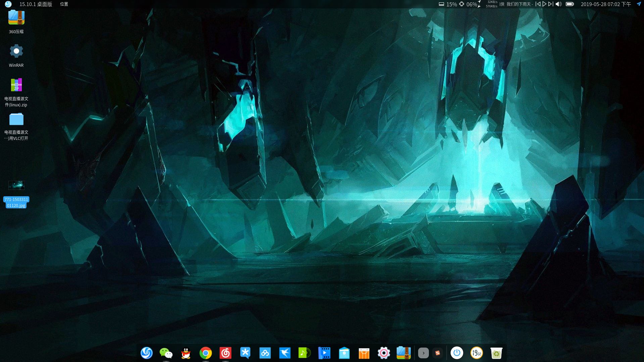Image resolution: width=644 pixels, height=362 pixels.
Task: Open the archive manager in dock
Action: click(404, 353)
